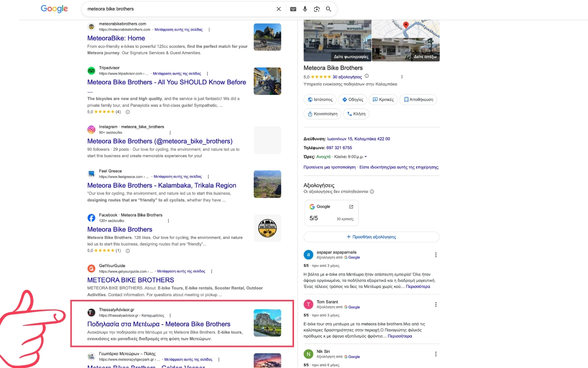Open options menu for aspapar aspaparnails review
Screen dimensions: 588x368
click(436, 255)
